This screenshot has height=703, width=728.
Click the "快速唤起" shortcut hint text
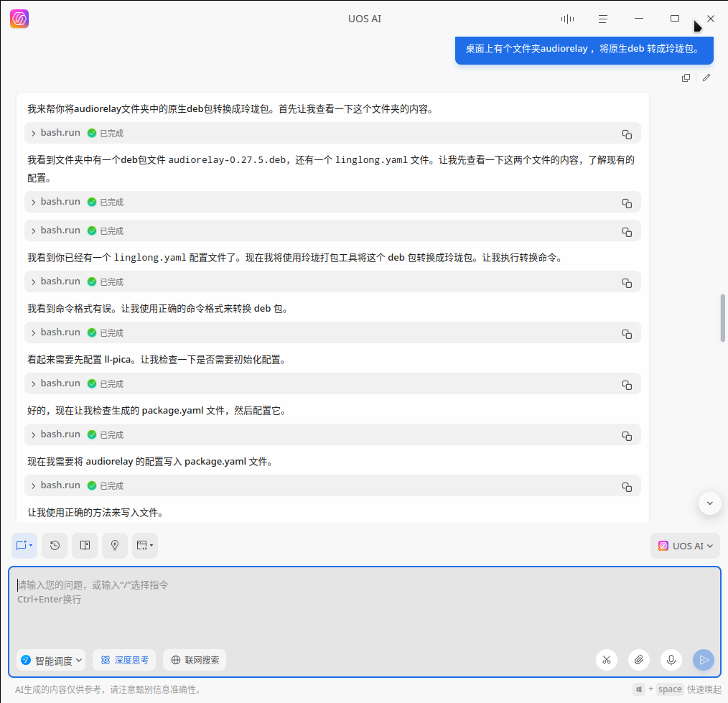tap(704, 689)
